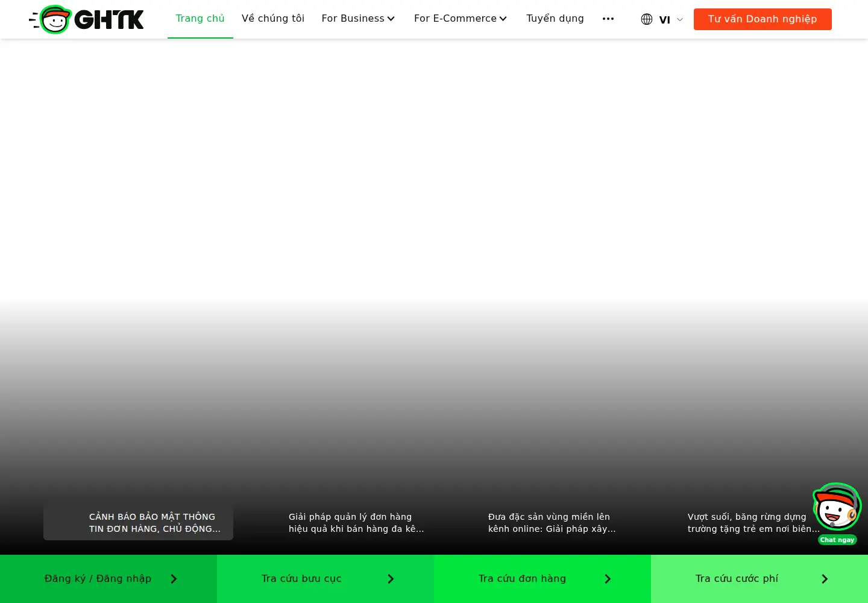Click Tra cứu đơn hàng text
The width and height of the screenshot is (868, 603).
click(x=522, y=578)
